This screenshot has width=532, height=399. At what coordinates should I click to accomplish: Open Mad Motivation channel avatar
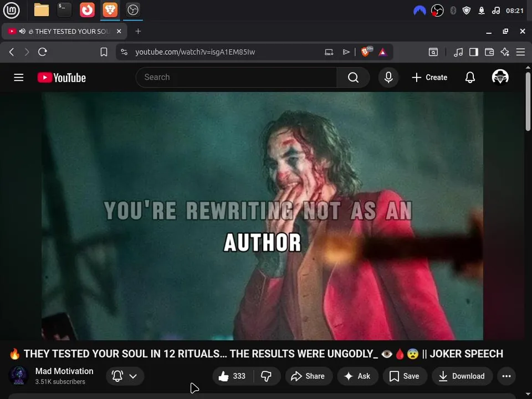coord(19,376)
